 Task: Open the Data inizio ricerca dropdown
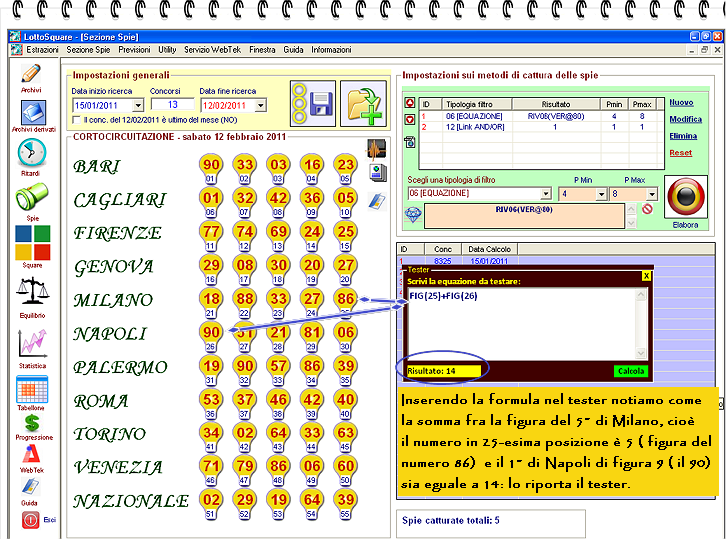pos(138,106)
